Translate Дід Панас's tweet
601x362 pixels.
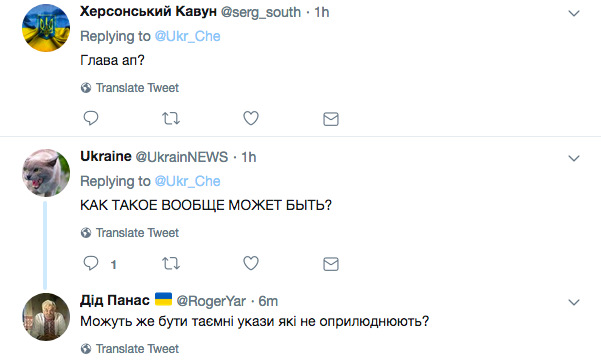130,349
